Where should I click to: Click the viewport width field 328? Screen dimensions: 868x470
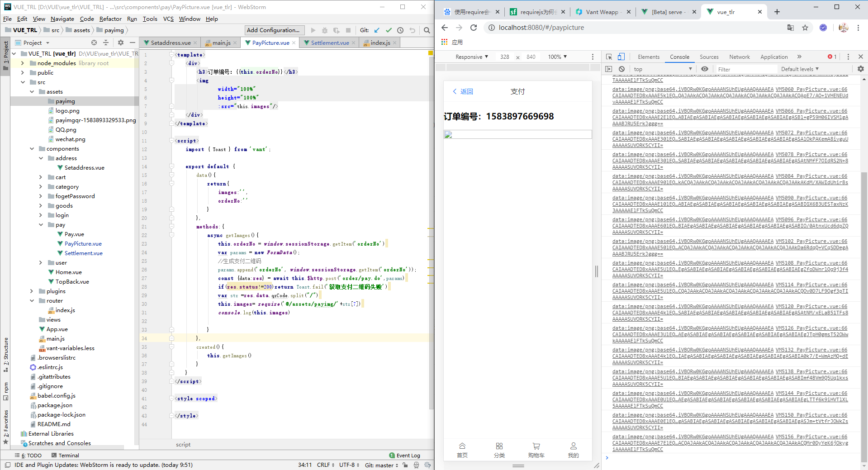pos(505,57)
